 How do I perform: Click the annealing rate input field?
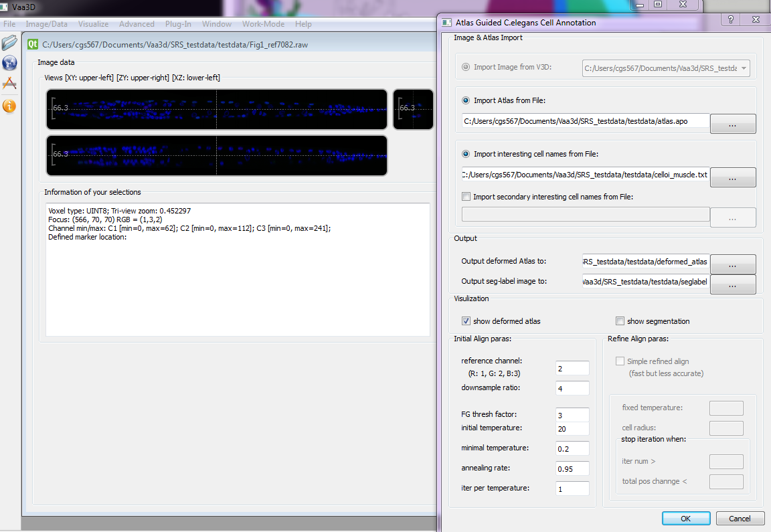click(572, 468)
